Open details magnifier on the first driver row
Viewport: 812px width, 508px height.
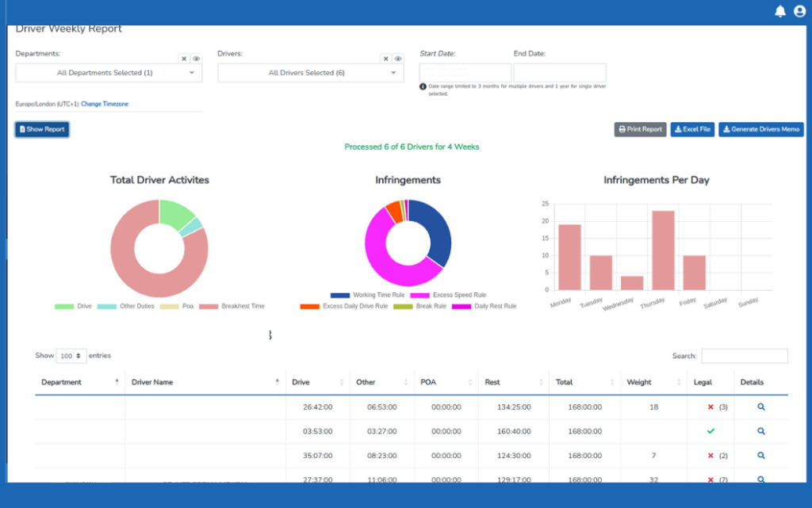click(760, 407)
